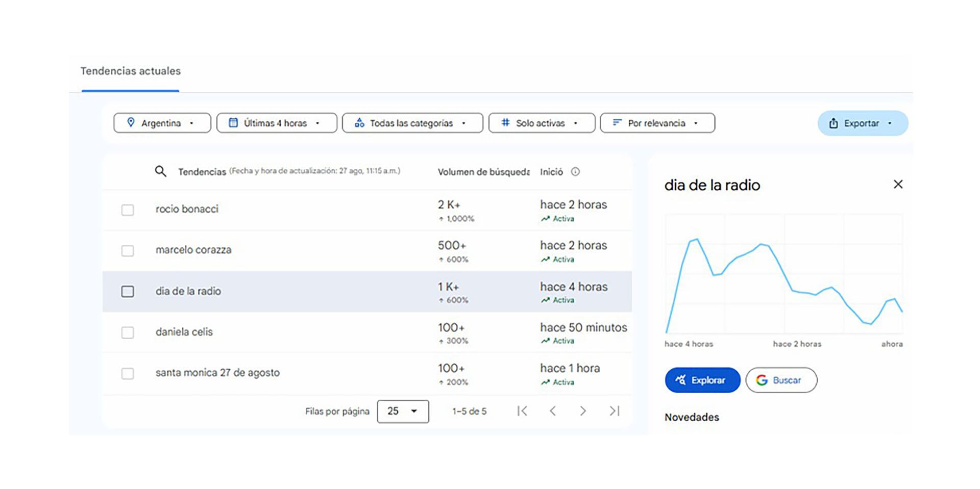Go to the first page arrow icon
980x489 pixels.
[x=522, y=411]
